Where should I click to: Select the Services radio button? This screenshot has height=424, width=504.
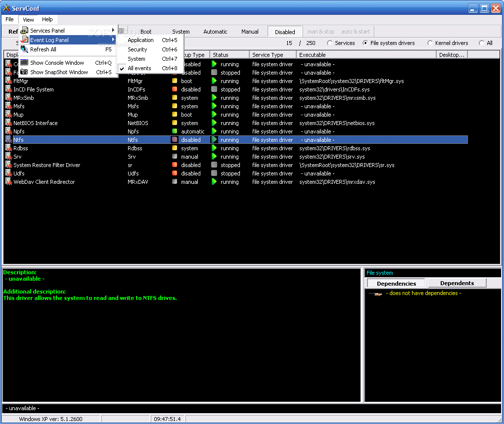coord(330,42)
